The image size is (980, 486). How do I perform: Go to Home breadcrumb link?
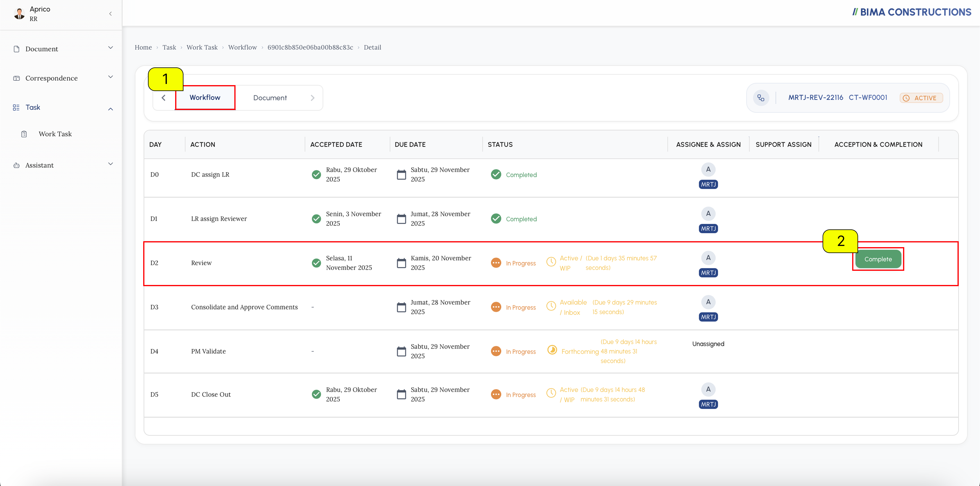click(143, 48)
